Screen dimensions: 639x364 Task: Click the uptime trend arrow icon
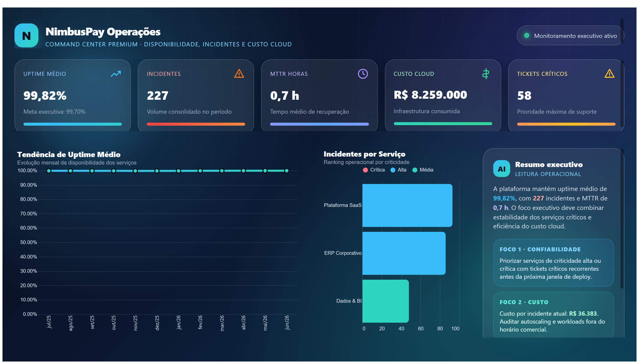[116, 74]
